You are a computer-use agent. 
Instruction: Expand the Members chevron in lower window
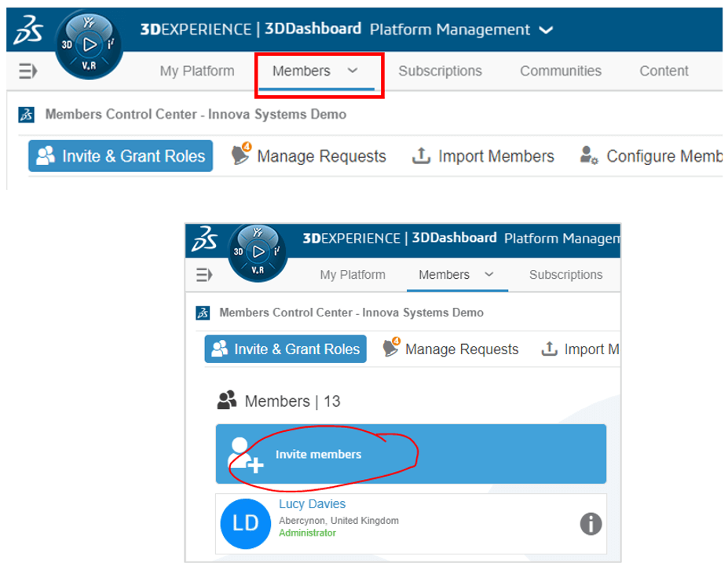tap(490, 275)
